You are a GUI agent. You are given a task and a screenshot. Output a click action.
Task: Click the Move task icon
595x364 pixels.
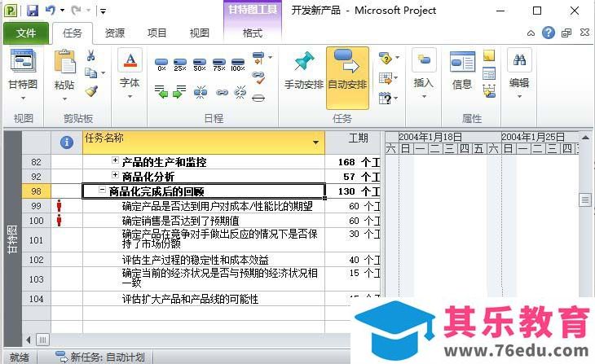click(x=386, y=78)
